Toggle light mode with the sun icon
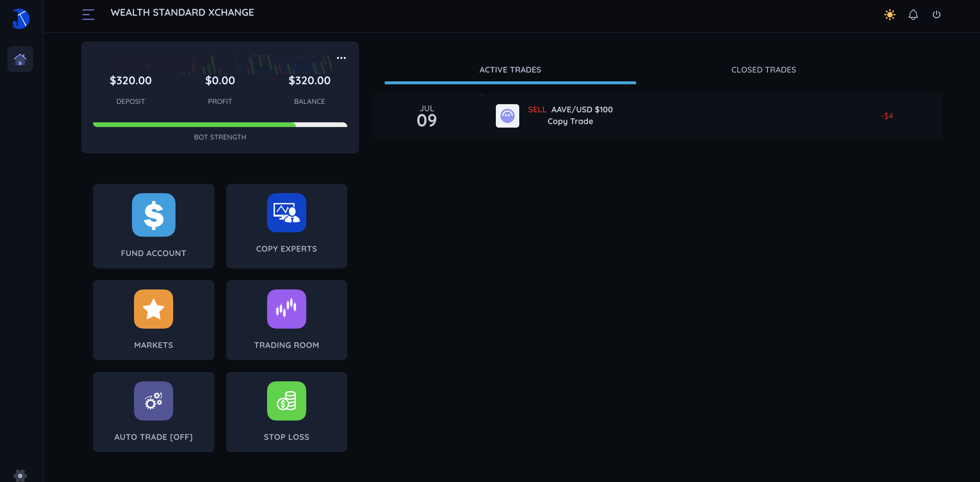 click(889, 15)
